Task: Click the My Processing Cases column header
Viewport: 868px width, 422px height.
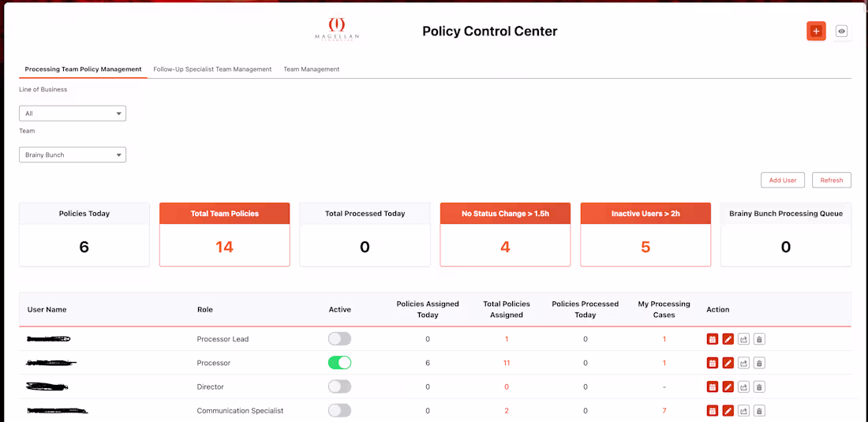Action: [x=664, y=310]
